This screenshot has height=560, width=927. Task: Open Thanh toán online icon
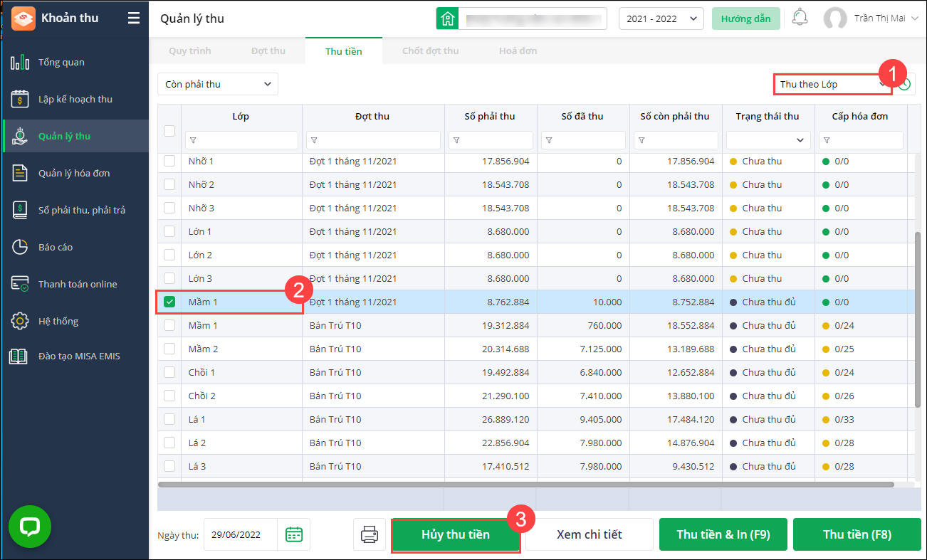(20, 284)
